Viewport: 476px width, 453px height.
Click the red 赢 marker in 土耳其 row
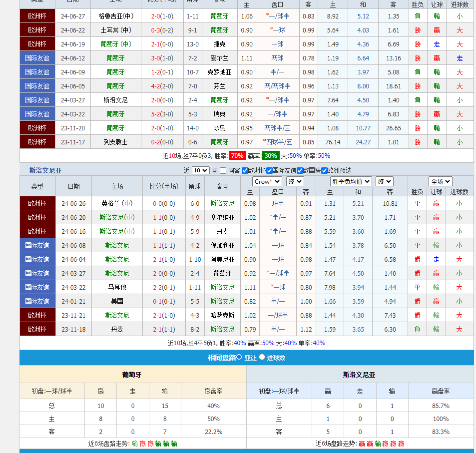437,30
